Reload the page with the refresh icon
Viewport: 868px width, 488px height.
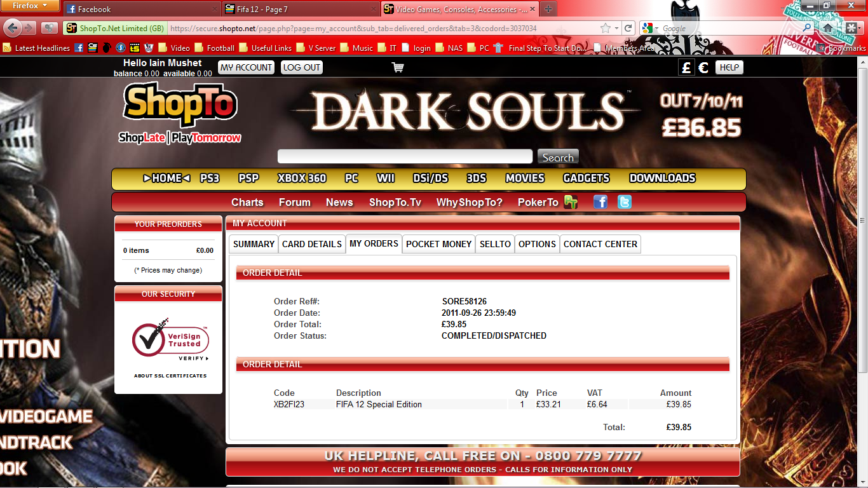click(628, 28)
